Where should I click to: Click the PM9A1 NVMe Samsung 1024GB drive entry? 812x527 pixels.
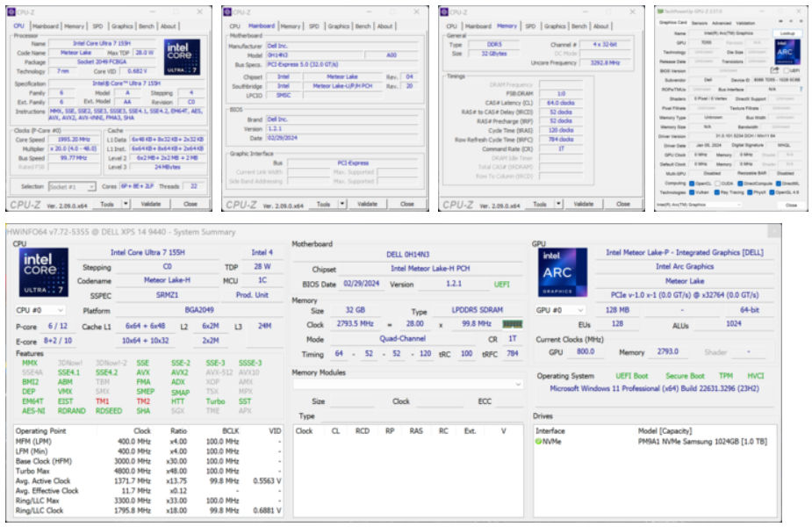click(x=702, y=442)
